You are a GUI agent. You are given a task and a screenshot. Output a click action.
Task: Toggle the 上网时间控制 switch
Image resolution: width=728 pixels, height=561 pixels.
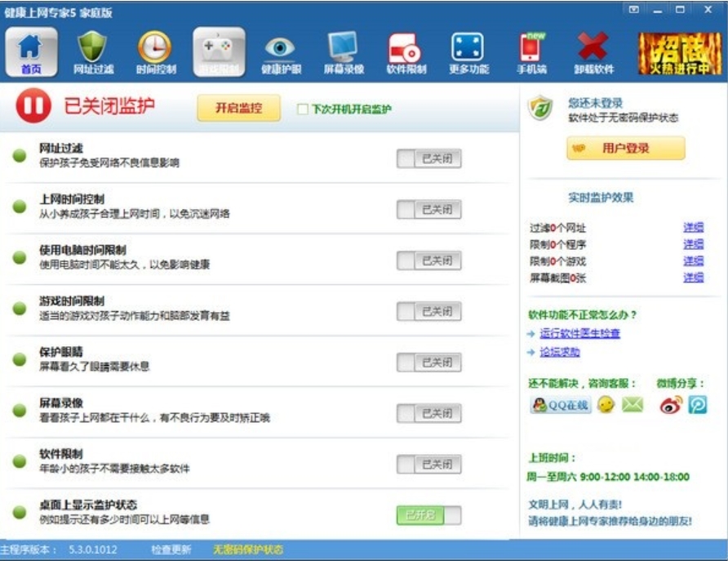tap(429, 210)
